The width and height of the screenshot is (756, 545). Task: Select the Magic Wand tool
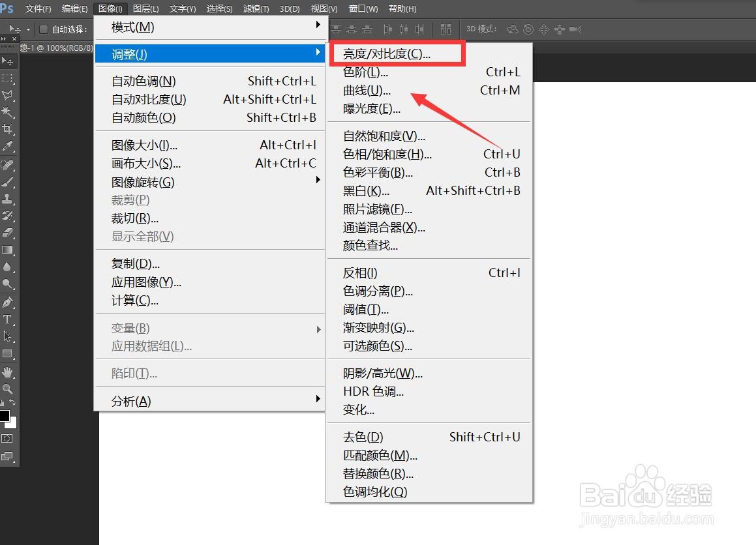point(8,111)
